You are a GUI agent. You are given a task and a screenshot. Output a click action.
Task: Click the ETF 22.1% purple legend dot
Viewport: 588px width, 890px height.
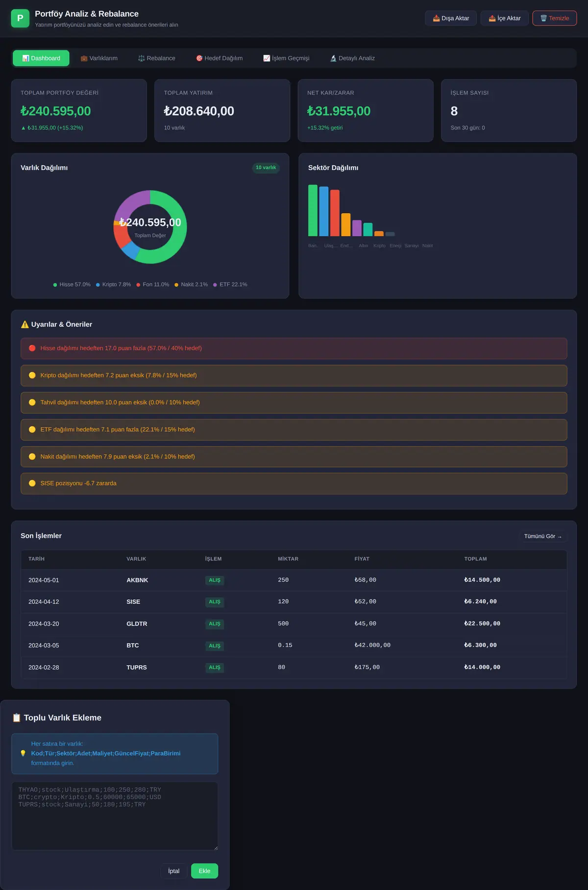[215, 285]
